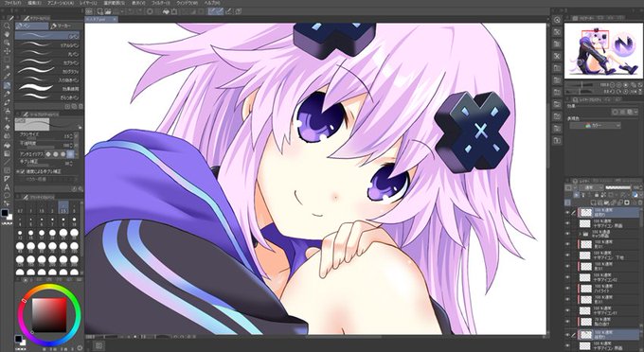Select the Text tool marked A

click(8, 187)
